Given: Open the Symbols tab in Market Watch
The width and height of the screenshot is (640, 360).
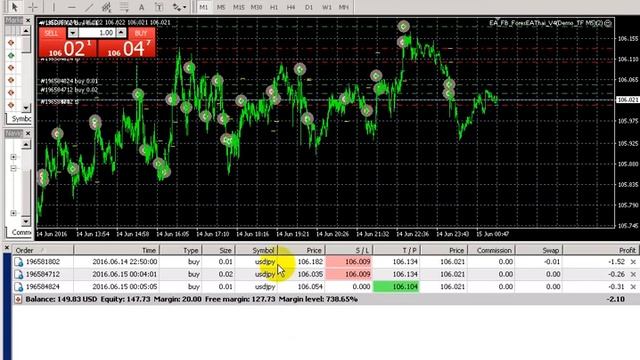Looking at the screenshot, I should (x=20, y=119).
